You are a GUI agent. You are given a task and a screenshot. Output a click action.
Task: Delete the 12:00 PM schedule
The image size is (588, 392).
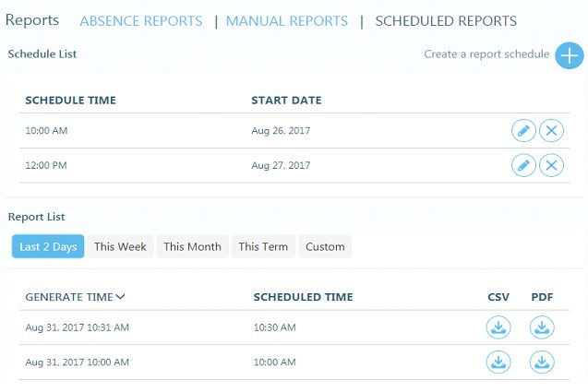coord(551,165)
